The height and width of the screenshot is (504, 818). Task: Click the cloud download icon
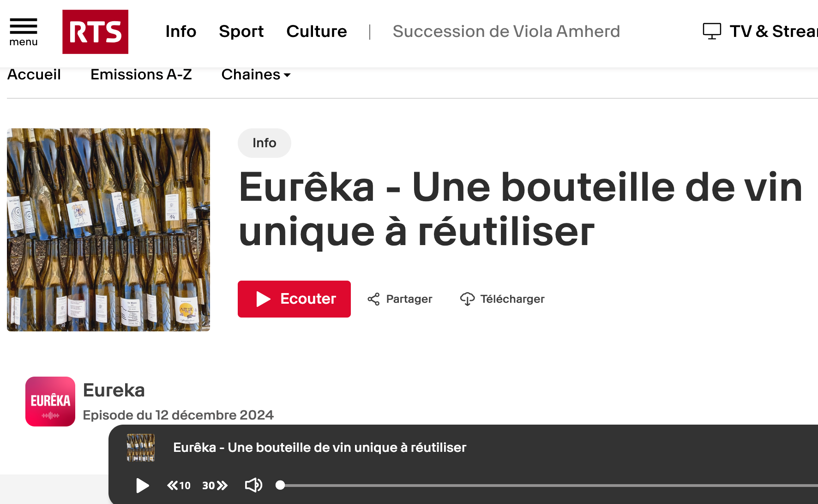[467, 299]
